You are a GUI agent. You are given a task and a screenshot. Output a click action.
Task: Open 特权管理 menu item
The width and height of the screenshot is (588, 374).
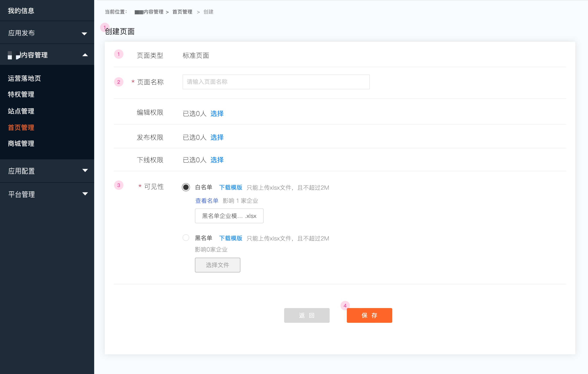21,94
